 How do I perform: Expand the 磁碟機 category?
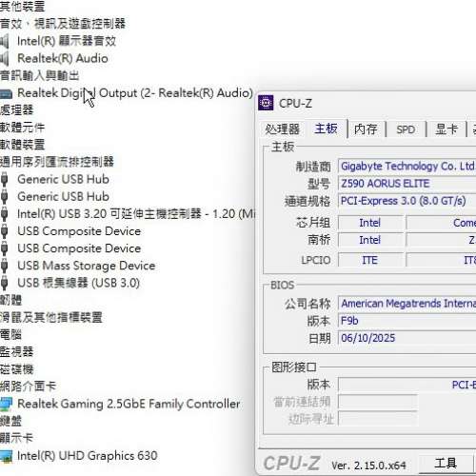click(16, 369)
